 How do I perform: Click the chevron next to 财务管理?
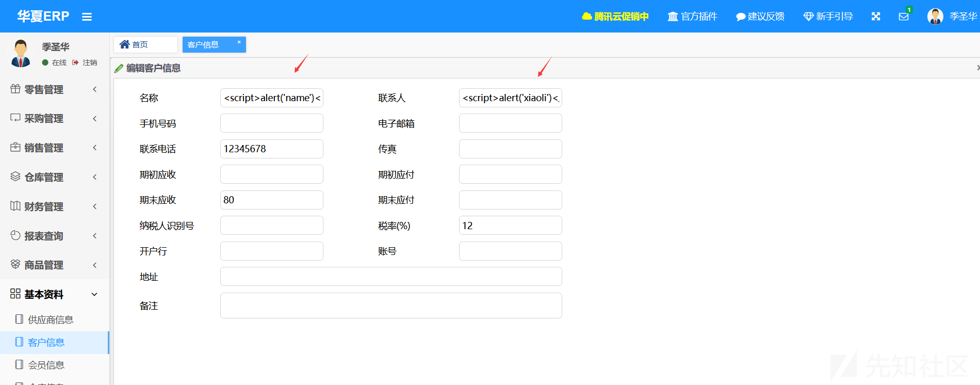(x=95, y=206)
